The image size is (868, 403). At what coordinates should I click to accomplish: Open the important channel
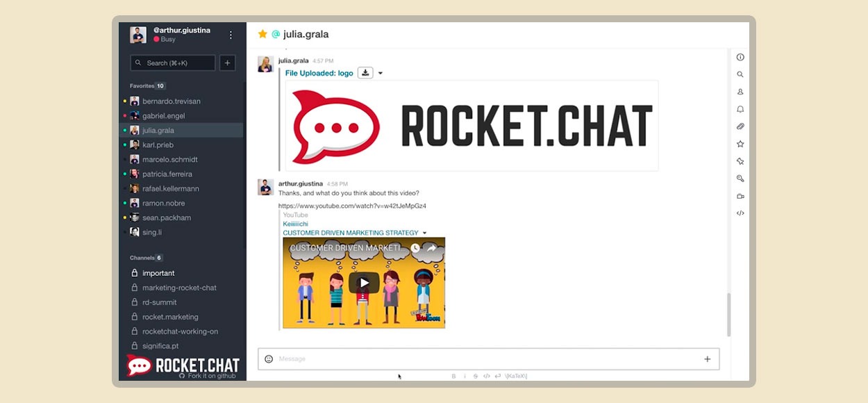coord(181,274)
